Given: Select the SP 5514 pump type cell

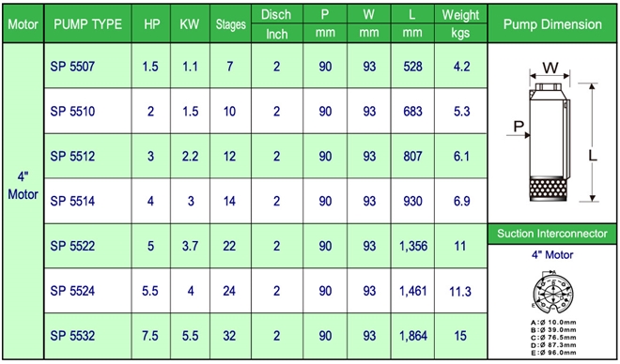Looking at the screenshot, I should tap(87, 201).
